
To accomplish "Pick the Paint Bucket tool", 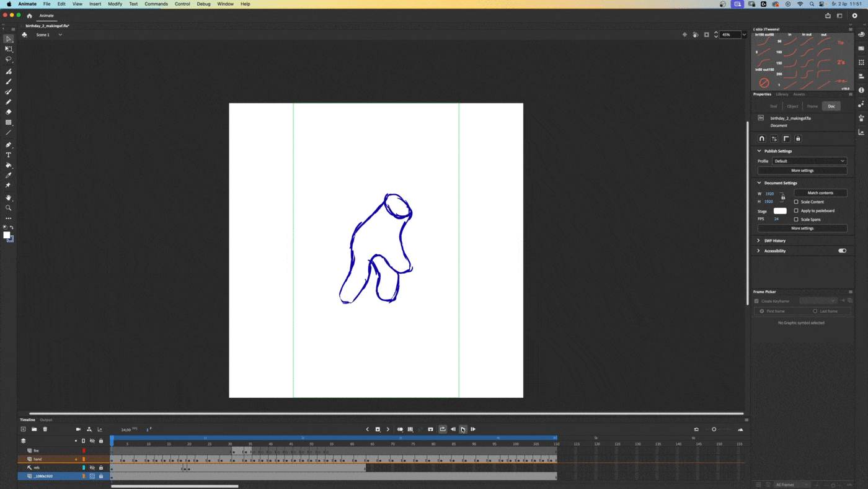I will [9, 166].
